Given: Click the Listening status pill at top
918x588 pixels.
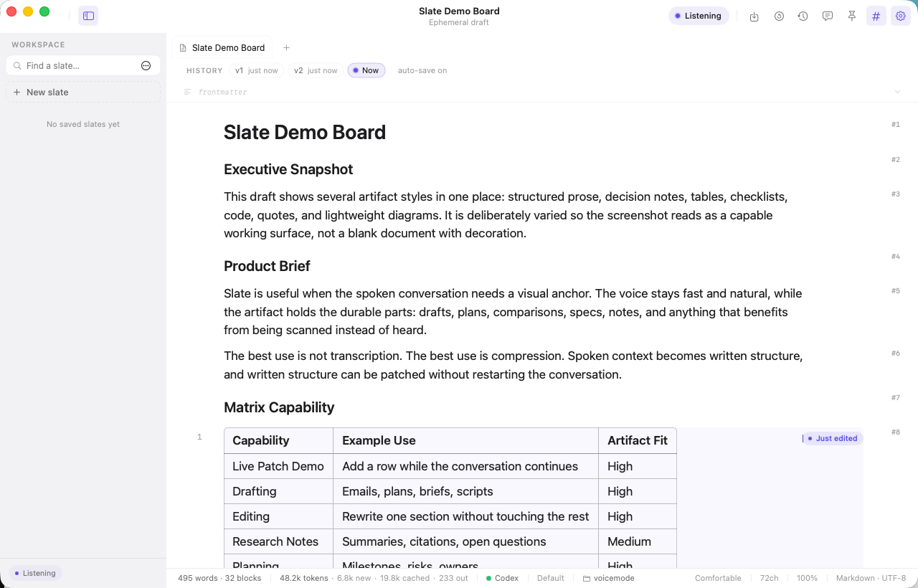Looking at the screenshot, I should click(699, 16).
